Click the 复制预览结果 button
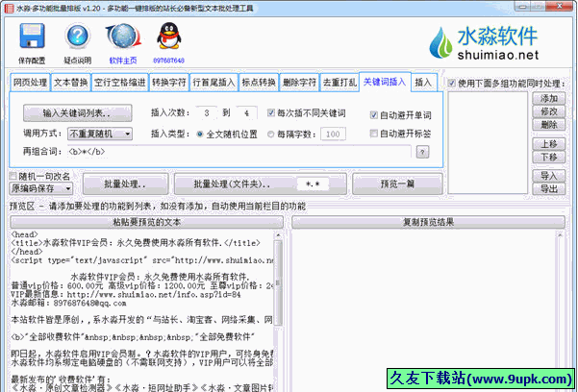The height and width of the screenshot is (392, 578). pyautogui.click(x=428, y=222)
